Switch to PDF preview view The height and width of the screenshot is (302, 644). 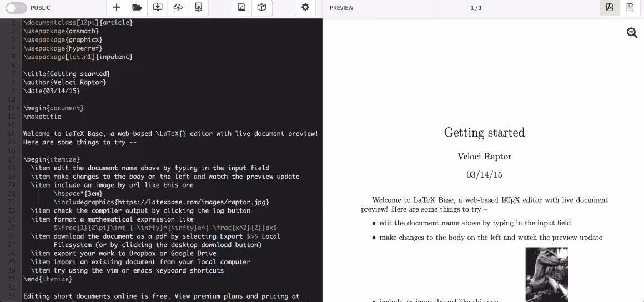(610, 8)
